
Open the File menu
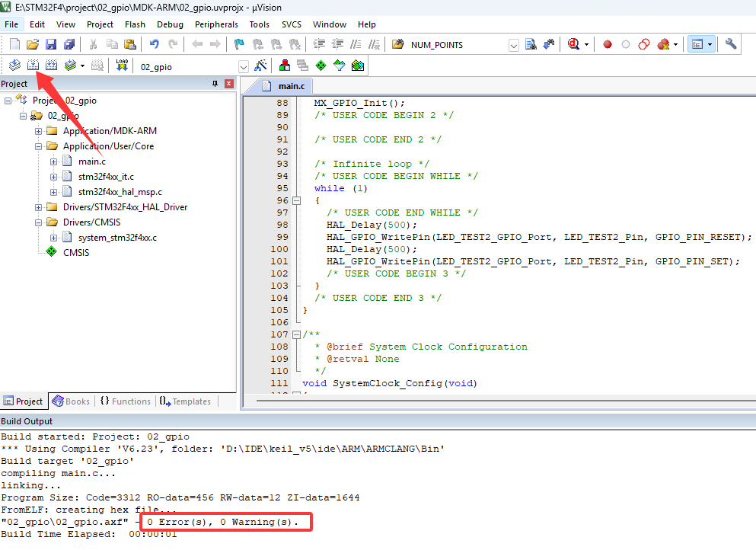[11, 24]
